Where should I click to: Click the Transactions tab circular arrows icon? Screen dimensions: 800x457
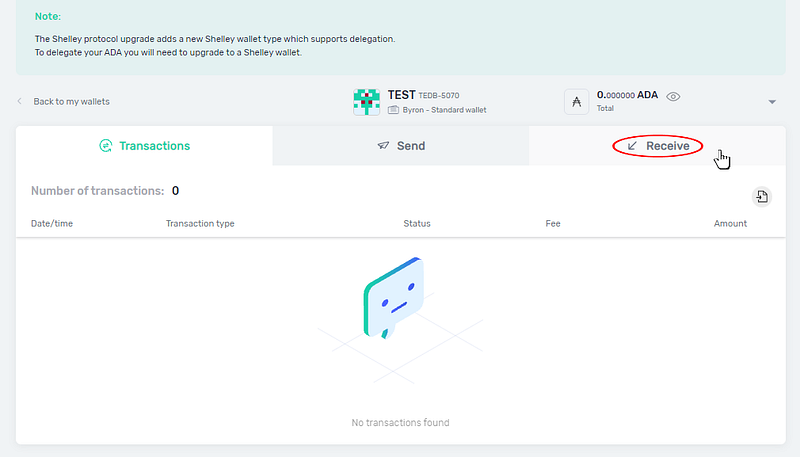pyautogui.click(x=105, y=146)
